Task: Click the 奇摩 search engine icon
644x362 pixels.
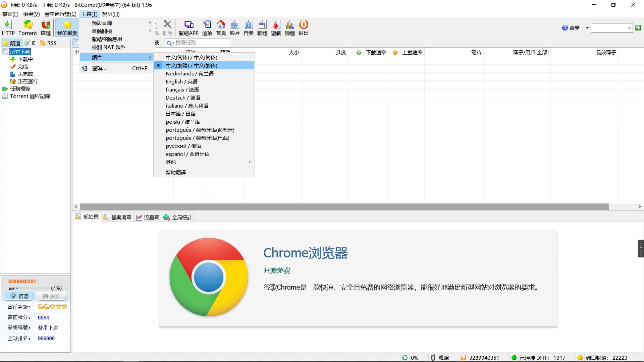Action: [565, 28]
